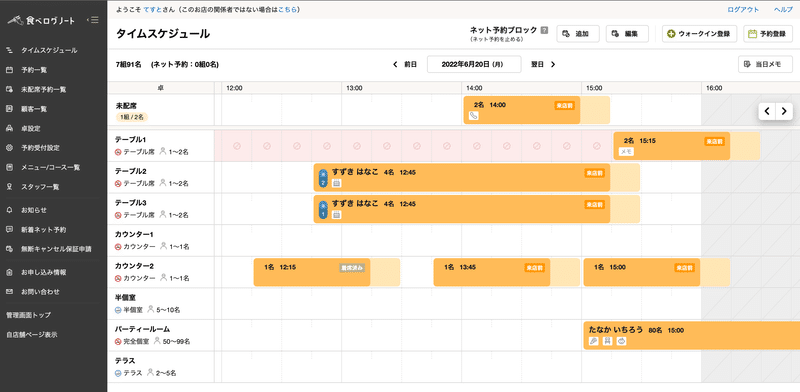Click the cake icon on たなか いちろう reservation

pos(621,341)
